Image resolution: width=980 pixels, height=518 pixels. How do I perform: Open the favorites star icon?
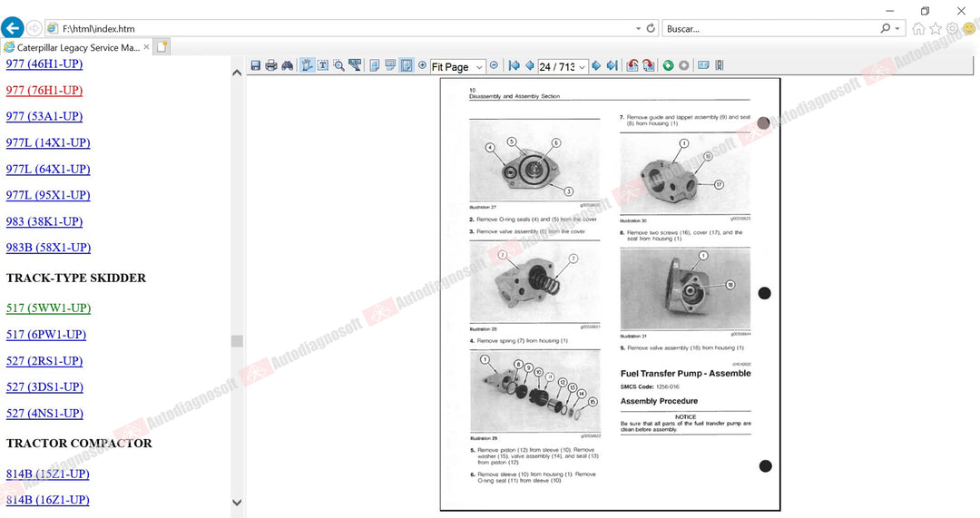tap(935, 28)
